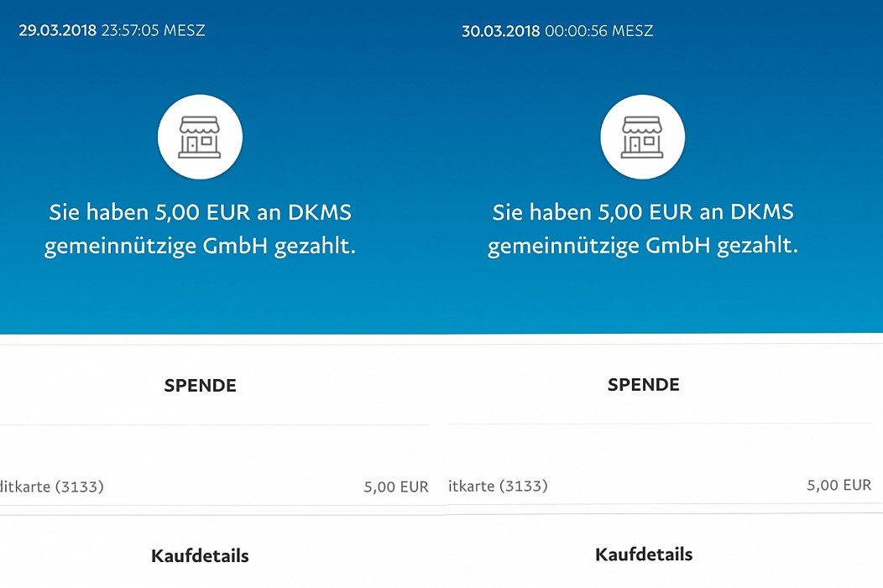Click the left 5,00 EUR amount

click(396, 487)
